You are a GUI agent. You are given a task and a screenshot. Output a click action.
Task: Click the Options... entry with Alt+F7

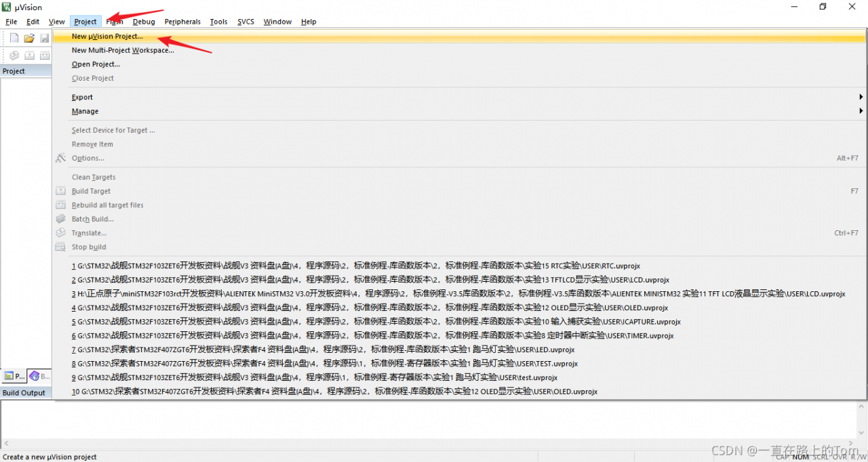(459, 158)
